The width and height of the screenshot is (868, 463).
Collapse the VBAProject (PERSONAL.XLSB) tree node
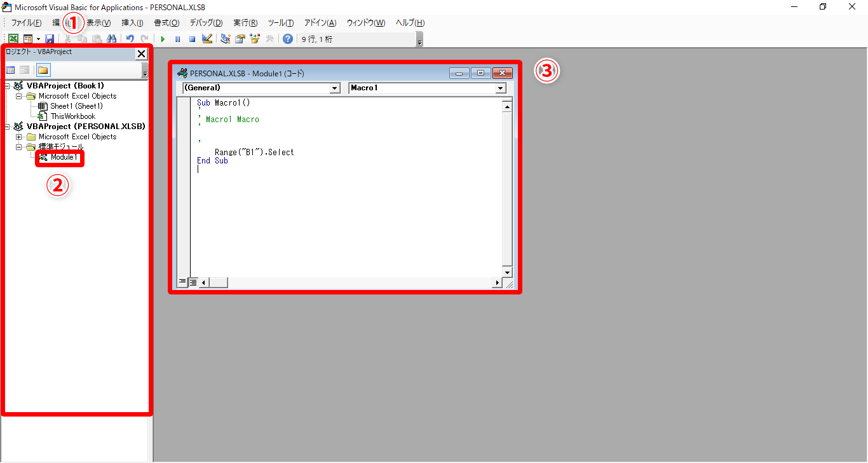[x=6, y=127]
